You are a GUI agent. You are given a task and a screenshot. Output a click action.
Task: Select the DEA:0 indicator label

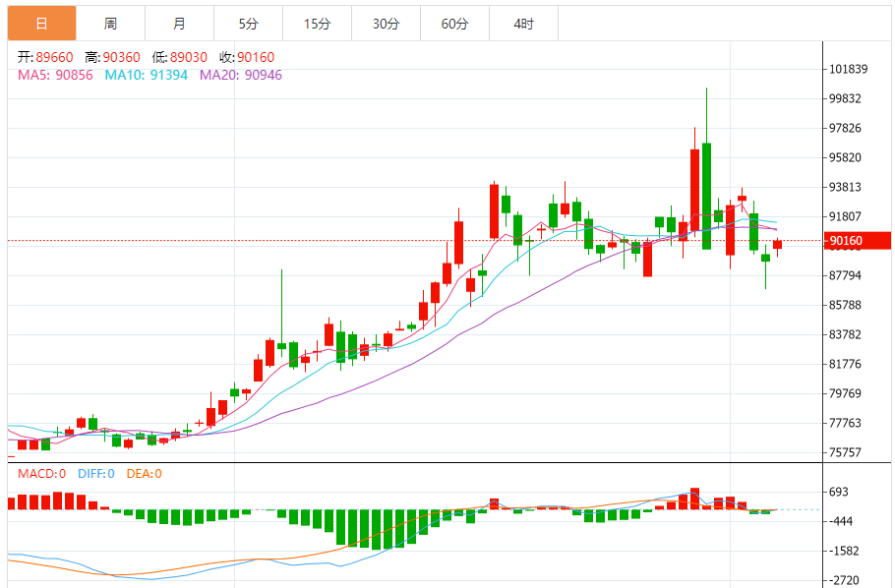[x=144, y=474]
